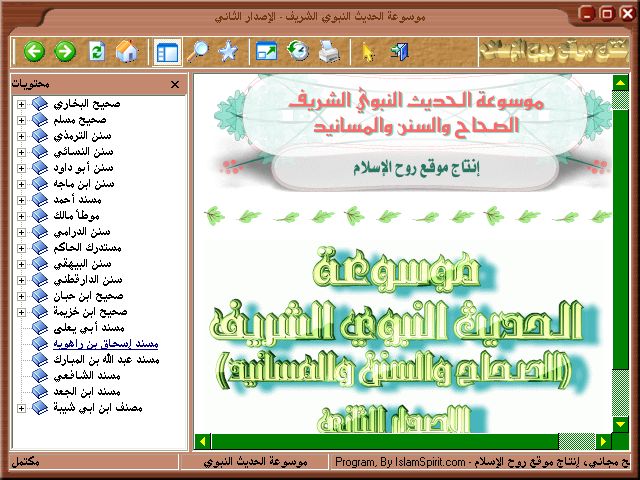The width and height of the screenshot is (640, 480).
Task: Exit the program via the door icon
Action: pos(400,52)
